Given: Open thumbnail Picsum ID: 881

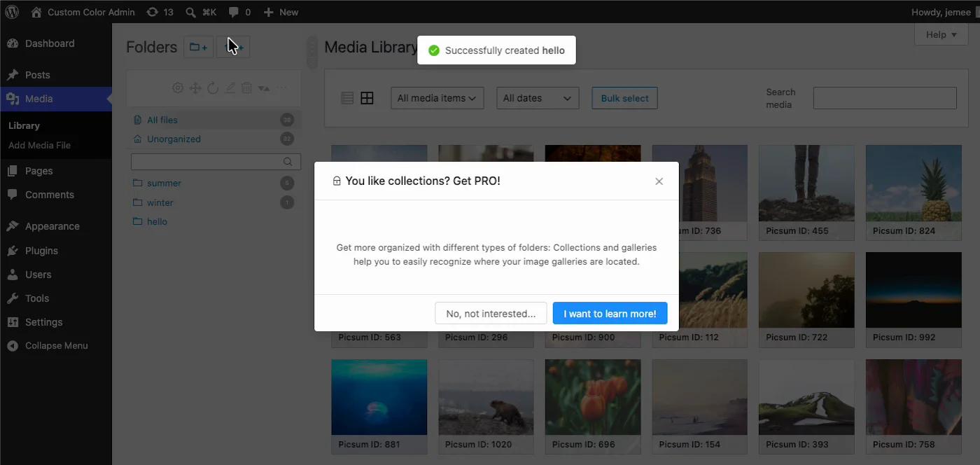Looking at the screenshot, I should click(379, 407).
